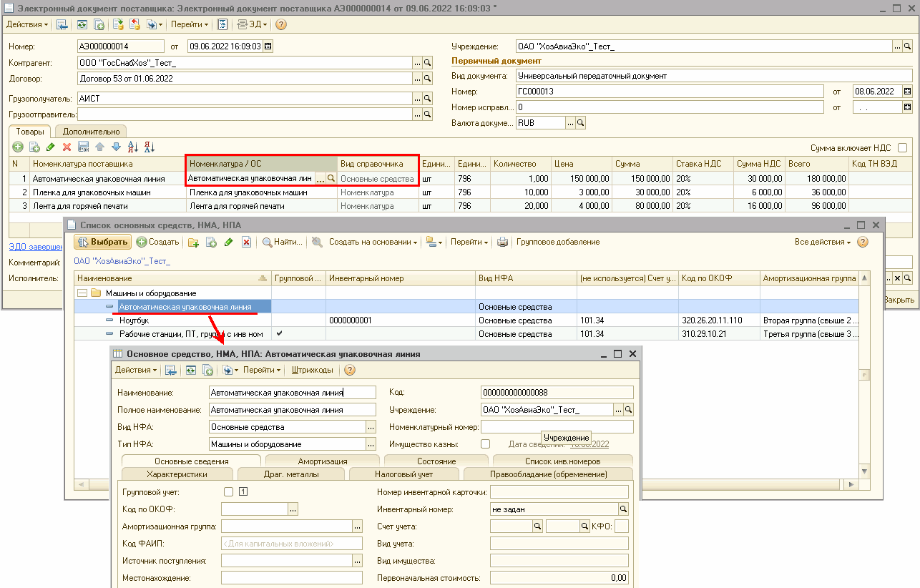Collapse the Машины и оборудование folder
920x588 pixels.
coord(82,293)
